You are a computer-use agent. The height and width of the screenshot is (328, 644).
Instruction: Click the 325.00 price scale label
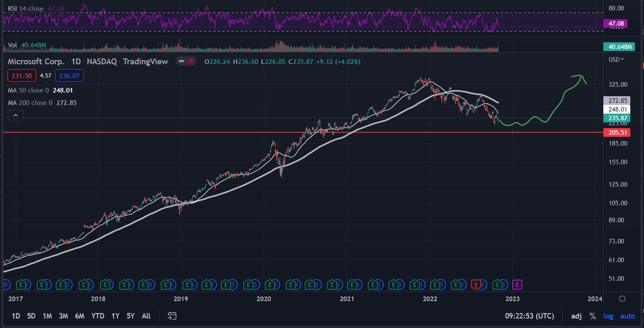click(617, 84)
